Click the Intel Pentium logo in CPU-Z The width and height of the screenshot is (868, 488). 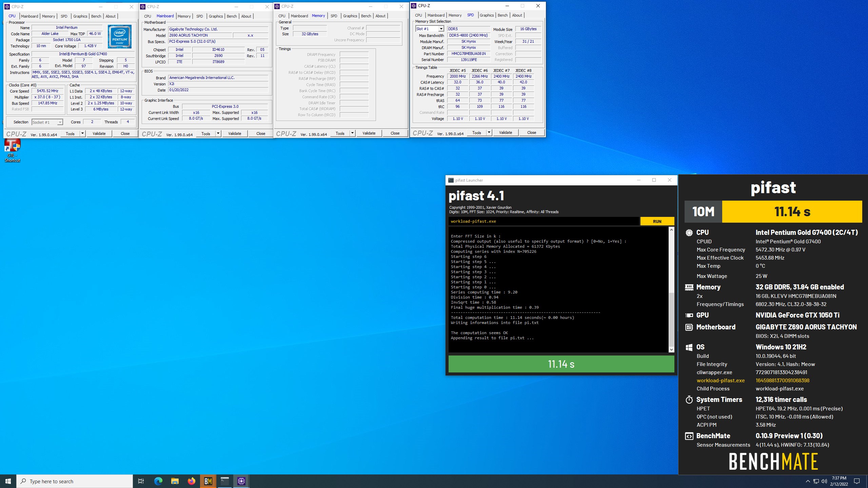120,36
